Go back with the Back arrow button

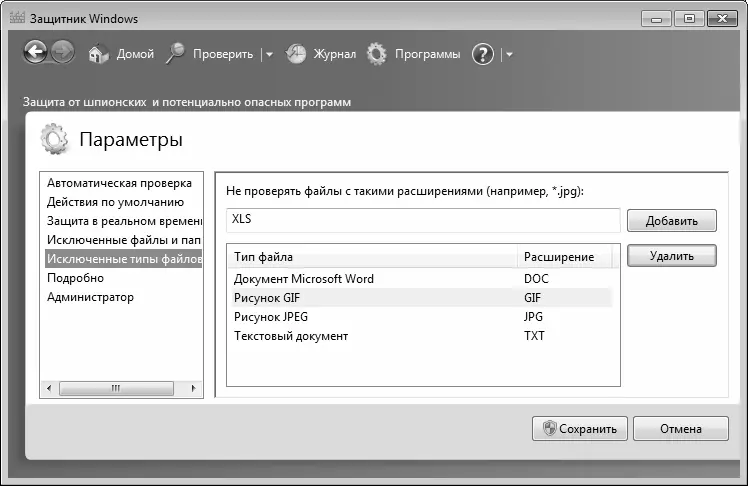click(36, 52)
